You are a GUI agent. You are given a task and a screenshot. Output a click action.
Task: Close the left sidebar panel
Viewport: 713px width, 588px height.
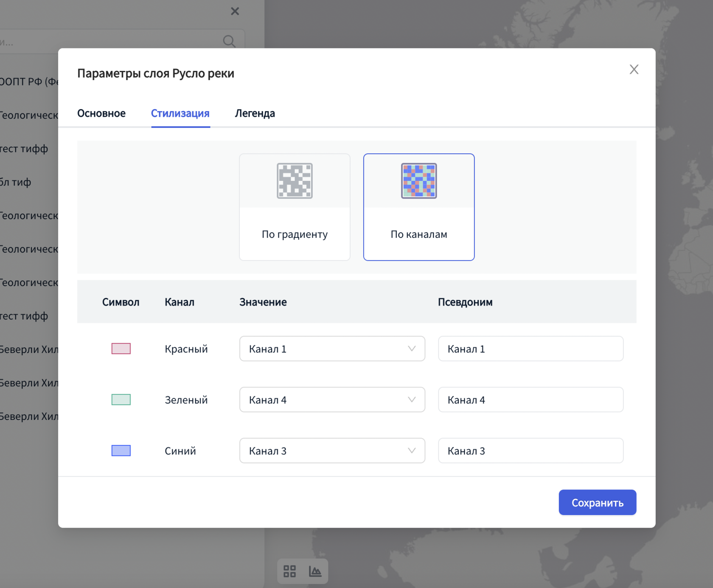[x=235, y=11]
